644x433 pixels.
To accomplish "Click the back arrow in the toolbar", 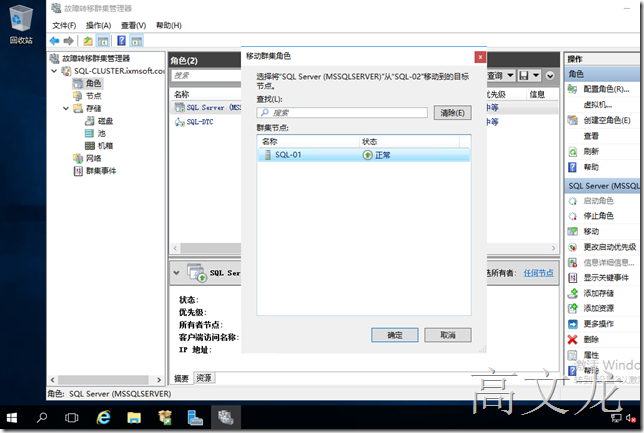I will coord(54,41).
